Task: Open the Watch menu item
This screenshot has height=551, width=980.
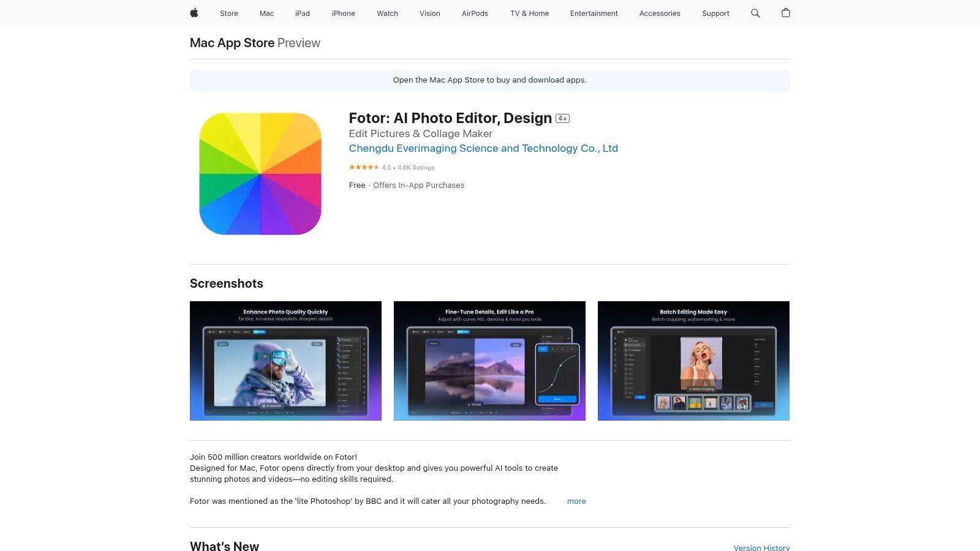Action: pos(388,13)
